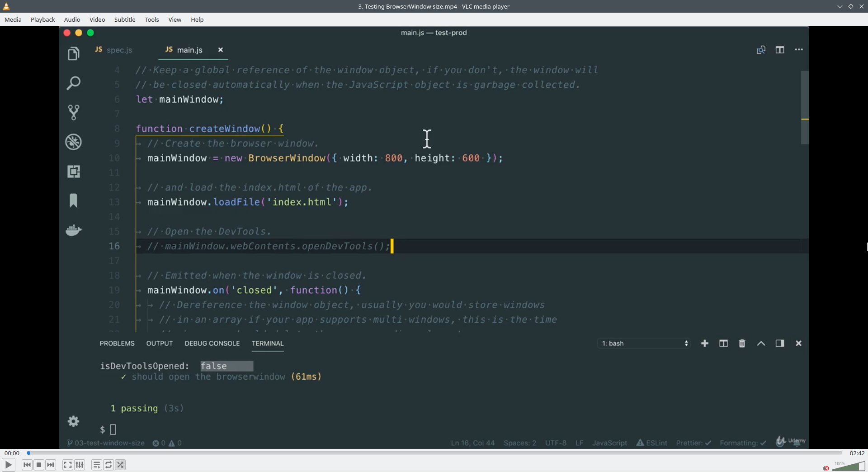Image resolution: width=868 pixels, height=472 pixels.
Task: Click the VLC seek bar
Action: tap(434, 453)
